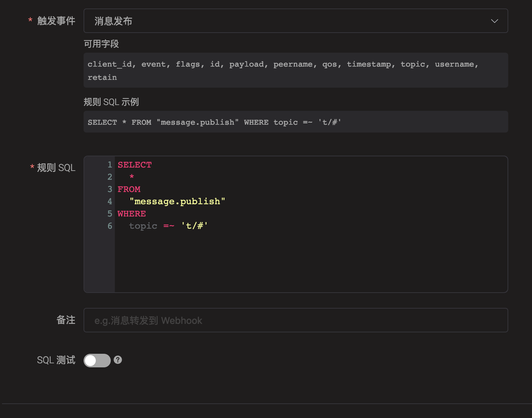Click the 't/#' string in the SQL editor

(x=194, y=226)
